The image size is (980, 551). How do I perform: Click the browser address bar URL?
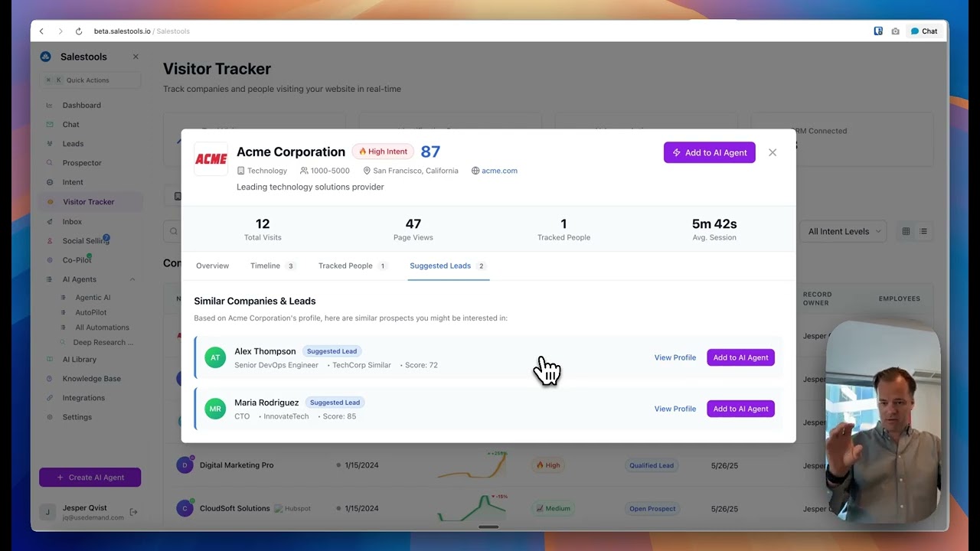click(142, 31)
